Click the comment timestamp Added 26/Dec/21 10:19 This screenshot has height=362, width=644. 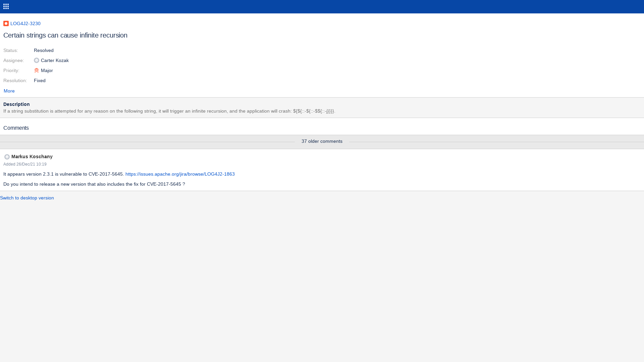click(25, 164)
